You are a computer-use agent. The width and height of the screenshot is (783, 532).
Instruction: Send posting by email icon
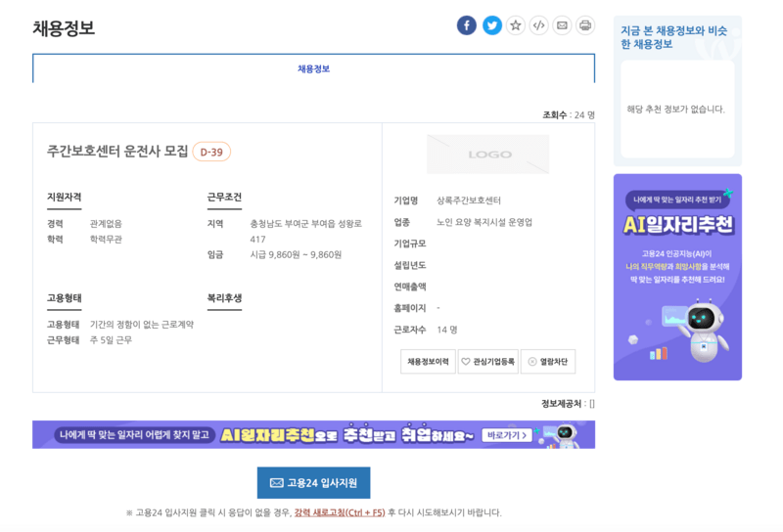coord(562,25)
